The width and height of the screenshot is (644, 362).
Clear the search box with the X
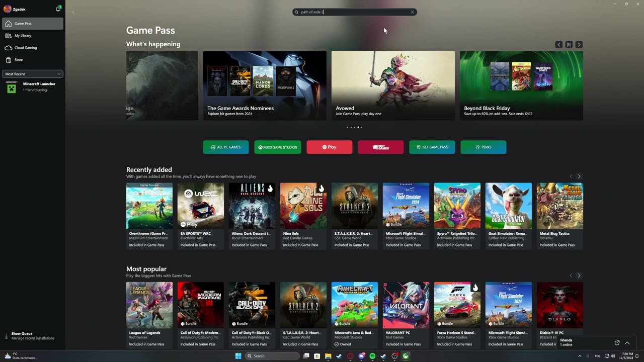[412, 12]
